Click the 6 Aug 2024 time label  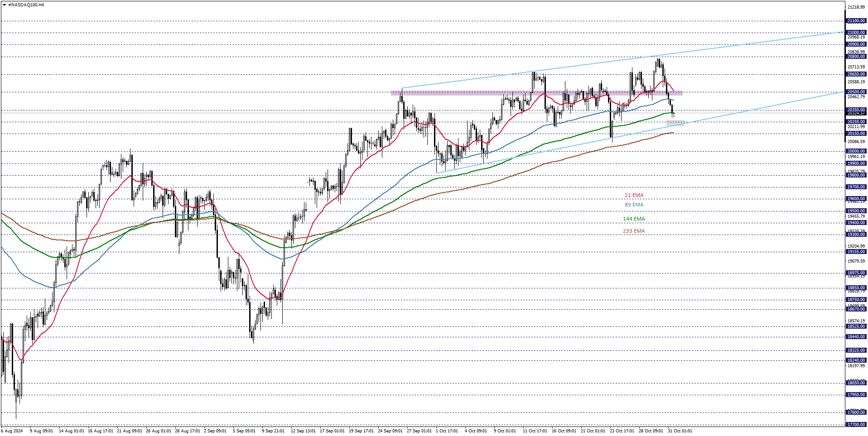point(12,431)
